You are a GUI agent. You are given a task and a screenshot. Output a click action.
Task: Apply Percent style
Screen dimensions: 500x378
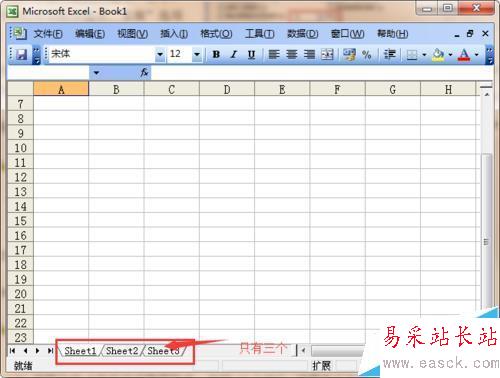tap(367, 54)
